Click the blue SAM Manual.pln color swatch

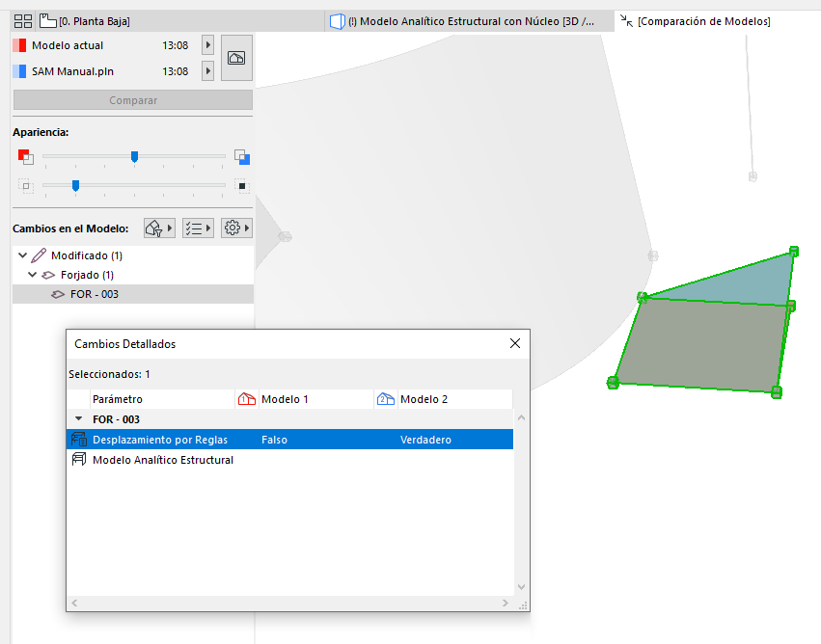pyautogui.click(x=19, y=71)
